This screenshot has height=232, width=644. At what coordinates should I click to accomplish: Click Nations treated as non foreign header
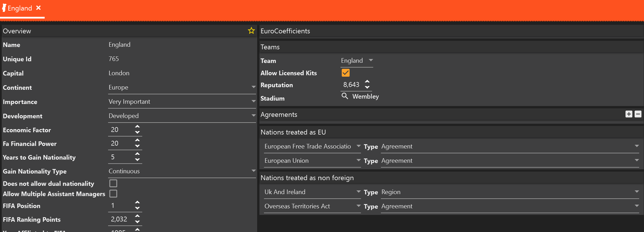click(451, 178)
